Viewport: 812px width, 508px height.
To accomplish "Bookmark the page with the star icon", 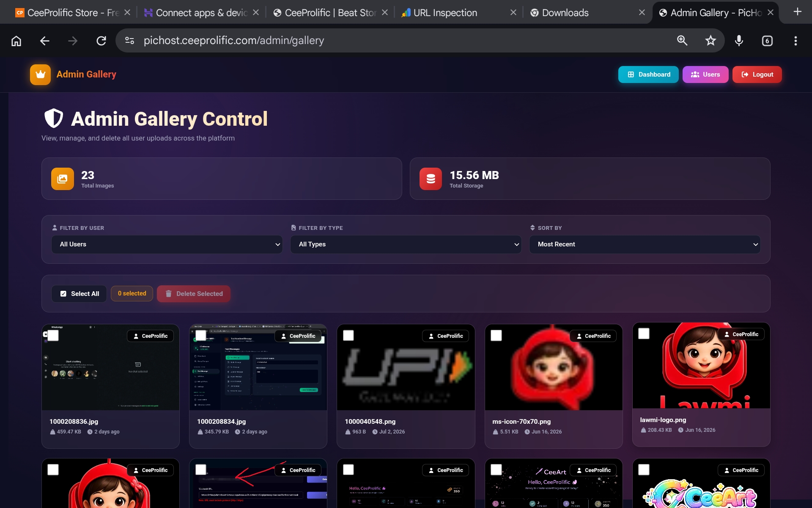I will point(710,41).
